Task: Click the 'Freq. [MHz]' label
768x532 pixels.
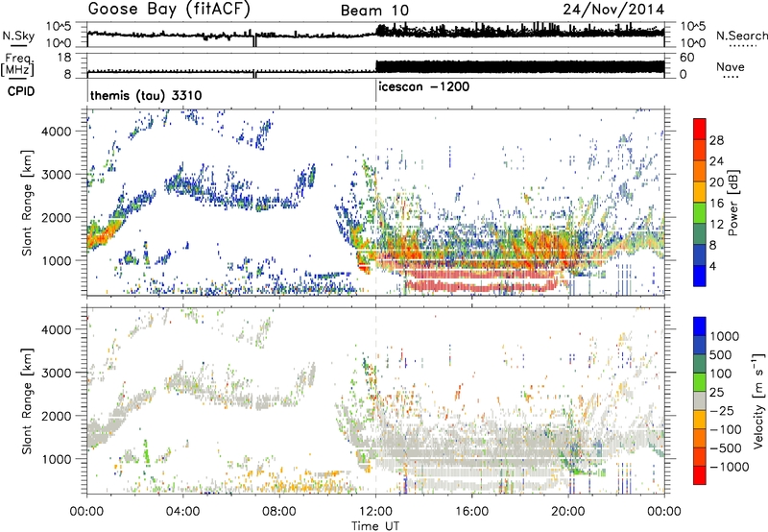Action: pyautogui.click(x=17, y=65)
